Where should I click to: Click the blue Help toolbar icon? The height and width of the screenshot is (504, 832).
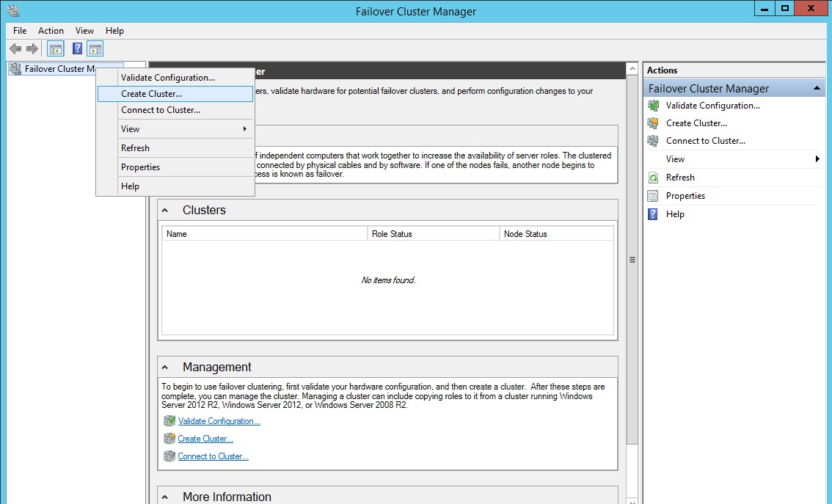[x=78, y=49]
